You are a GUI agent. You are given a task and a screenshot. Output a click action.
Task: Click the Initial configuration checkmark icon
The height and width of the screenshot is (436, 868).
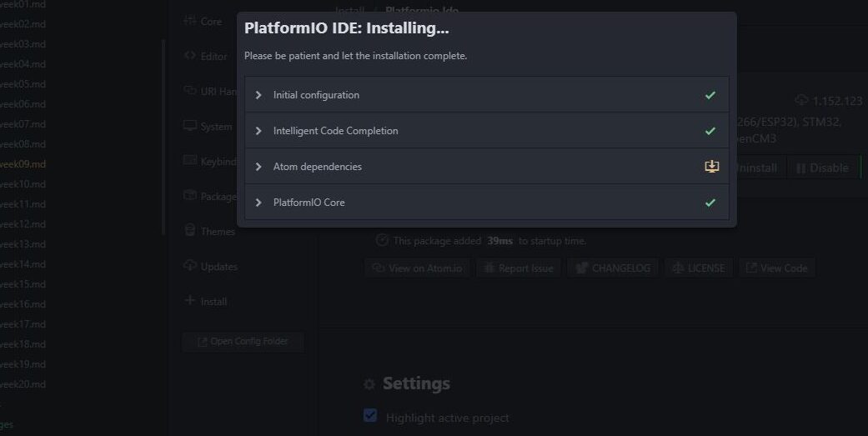[710, 95]
